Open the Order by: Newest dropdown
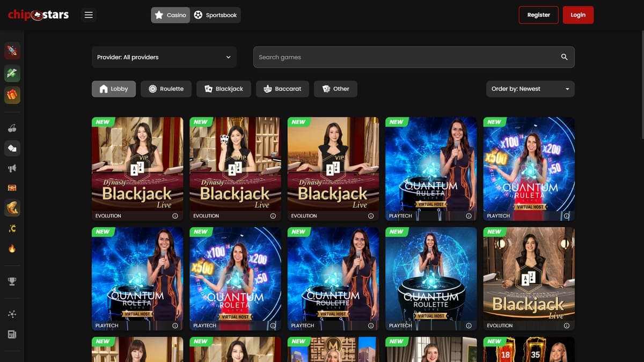The image size is (644, 362). click(530, 89)
